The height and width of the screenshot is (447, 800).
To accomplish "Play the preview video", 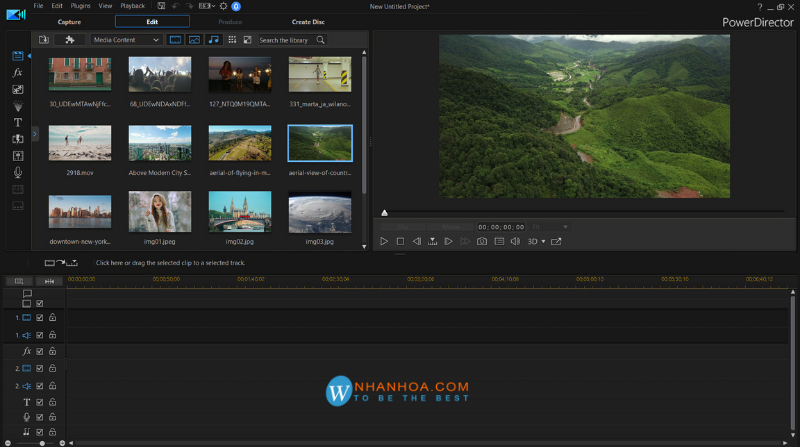I will coord(384,241).
